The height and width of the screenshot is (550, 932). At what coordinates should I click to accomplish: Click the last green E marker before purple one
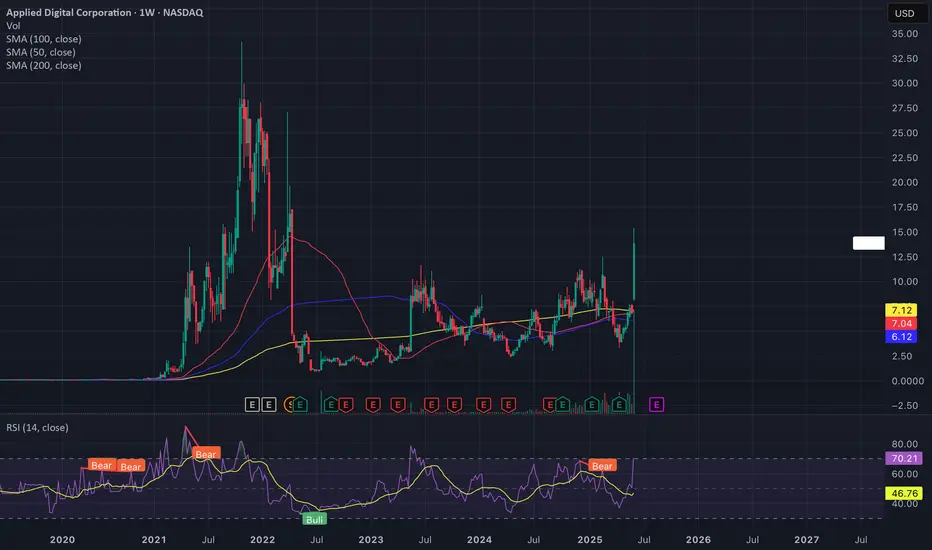tap(619, 405)
